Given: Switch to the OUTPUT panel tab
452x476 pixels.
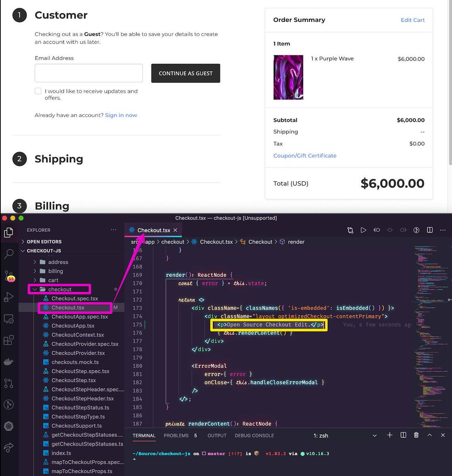Looking at the screenshot, I should point(217,436).
